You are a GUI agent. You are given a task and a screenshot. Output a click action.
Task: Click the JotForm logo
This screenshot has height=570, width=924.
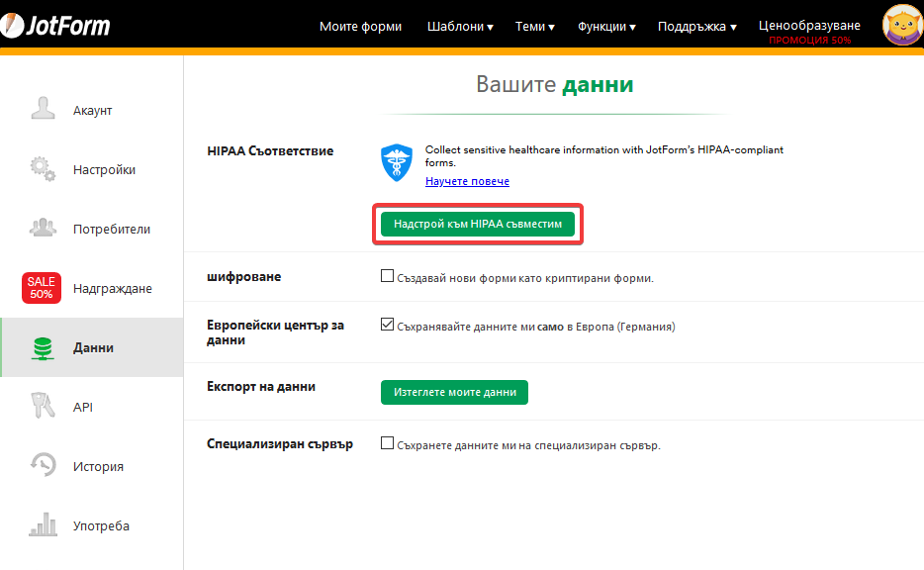click(x=56, y=26)
